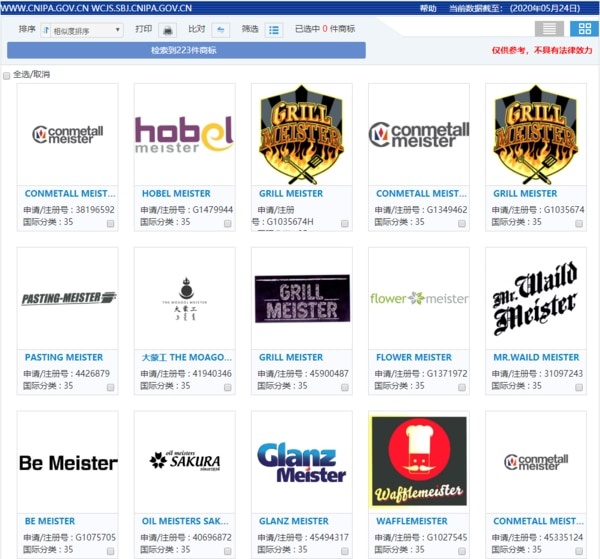Select the WAFFLEMEISTER G1027545 checkbox
This screenshot has width=600, height=559.
coord(461,551)
